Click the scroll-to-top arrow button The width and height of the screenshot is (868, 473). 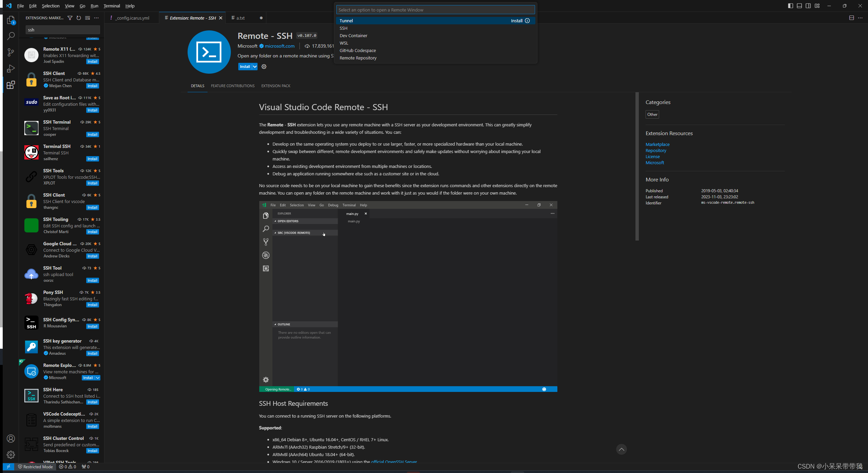click(621, 449)
